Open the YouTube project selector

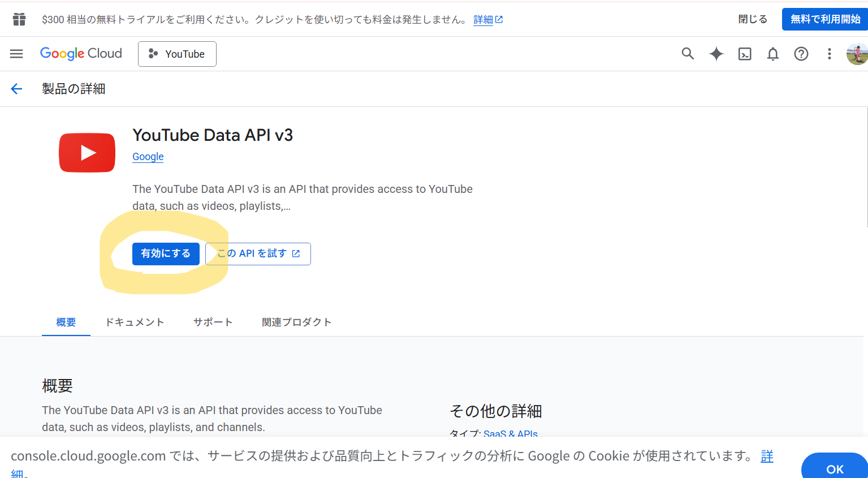[177, 54]
